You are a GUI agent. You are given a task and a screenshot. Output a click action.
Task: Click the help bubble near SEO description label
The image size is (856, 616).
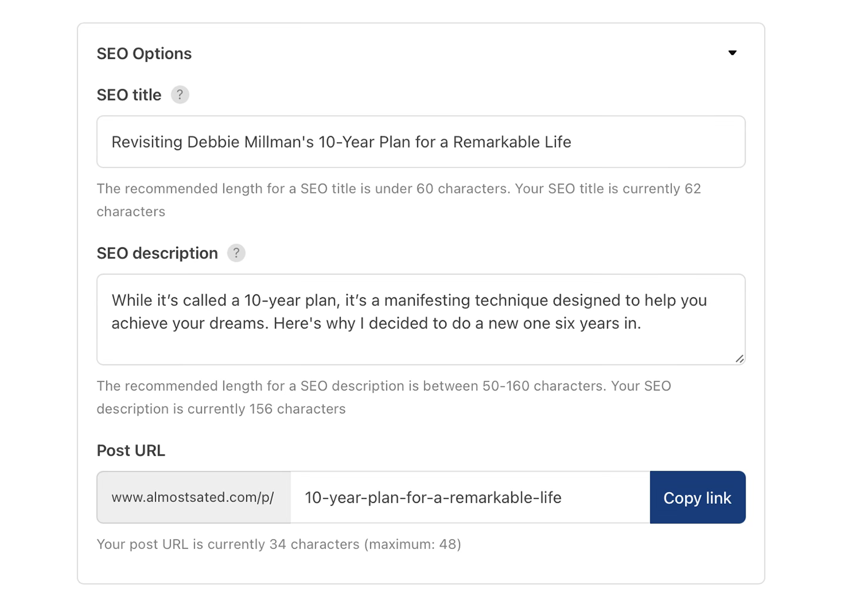[x=236, y=253]
